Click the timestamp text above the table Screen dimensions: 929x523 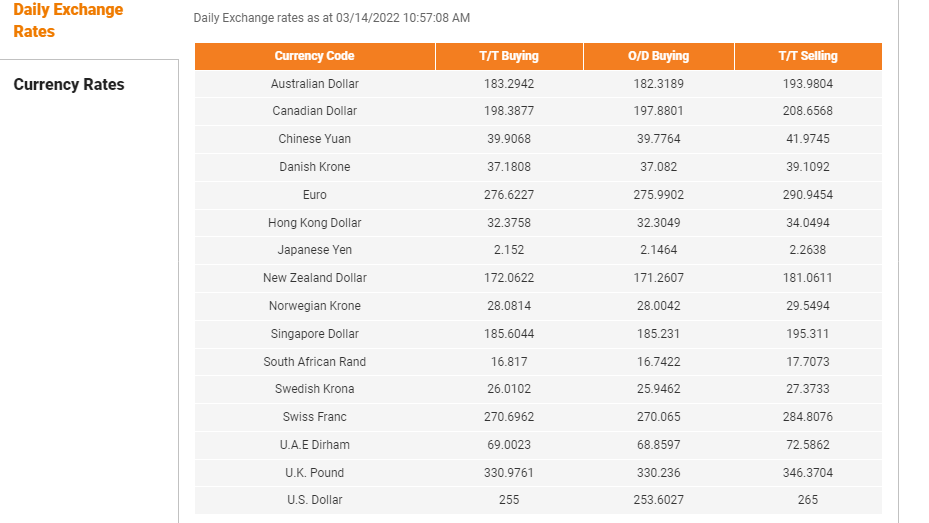tap(332, 18)
